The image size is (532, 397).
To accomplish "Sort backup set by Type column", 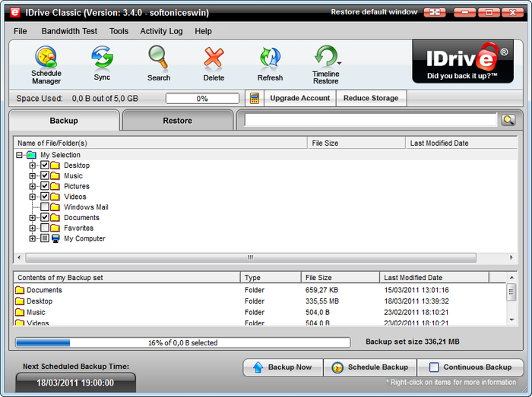I will coord(271,277).
